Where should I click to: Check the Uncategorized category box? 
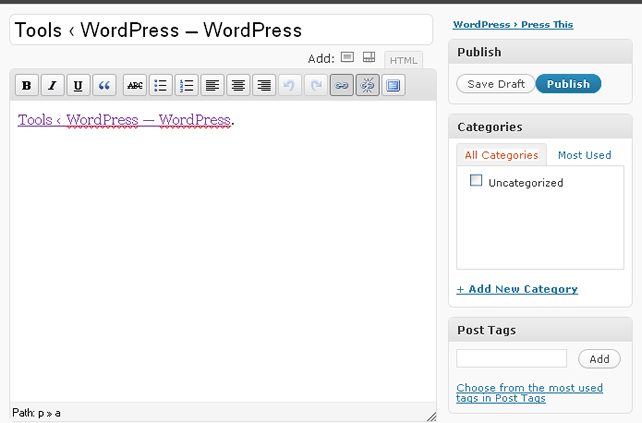[476, 180]
